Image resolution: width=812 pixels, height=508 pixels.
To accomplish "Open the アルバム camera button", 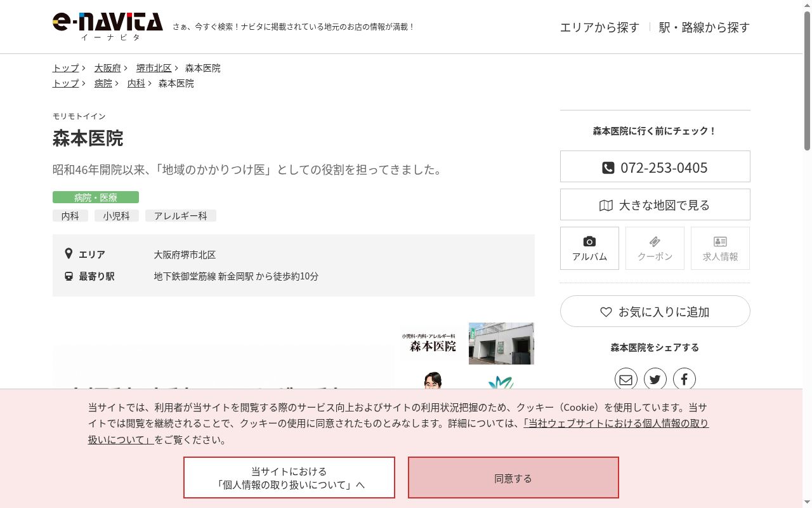I will point(589,248).
